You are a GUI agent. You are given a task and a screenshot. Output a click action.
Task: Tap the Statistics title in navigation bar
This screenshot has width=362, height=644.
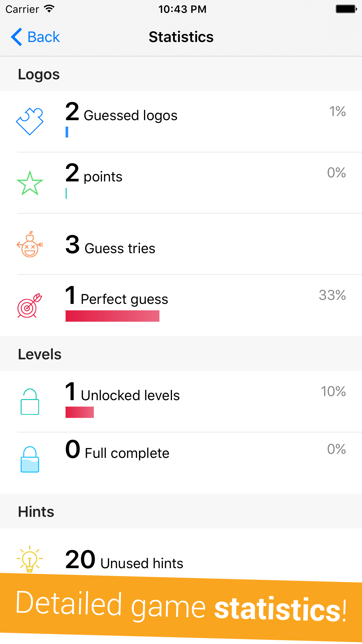(x=181, y=37)
